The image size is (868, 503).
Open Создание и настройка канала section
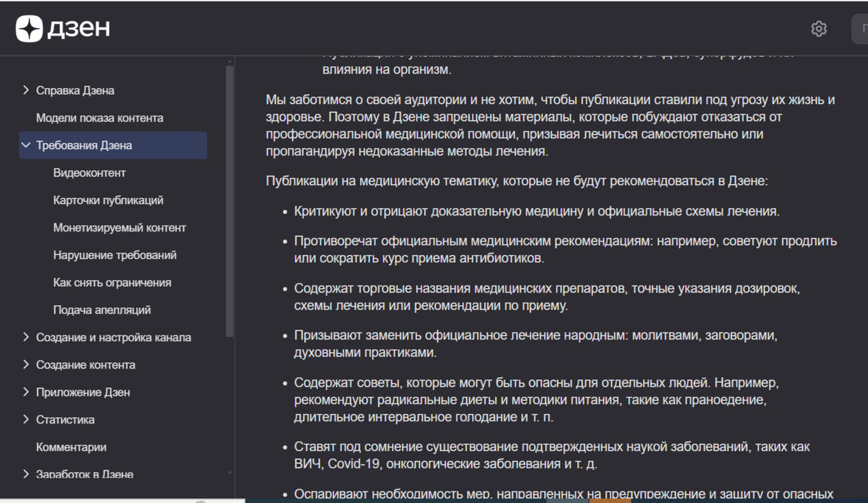click(x=114, y=338)
